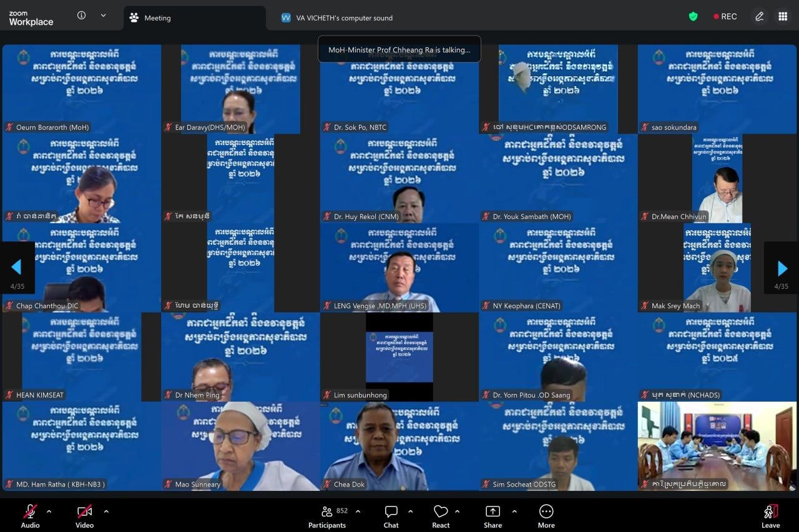Select sao sokundara video tile

pos(717,89)
